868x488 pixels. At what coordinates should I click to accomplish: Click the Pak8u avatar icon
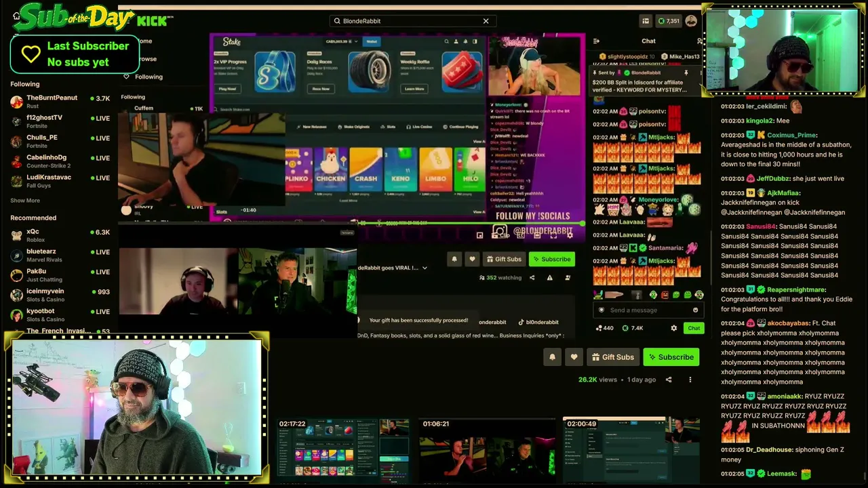click(17, 275)
